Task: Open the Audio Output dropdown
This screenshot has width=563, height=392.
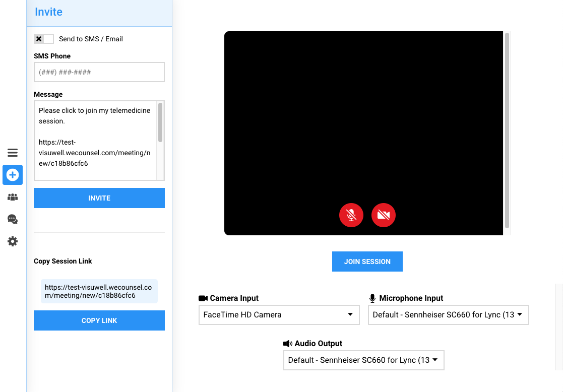Action: (x=364, y=360)
